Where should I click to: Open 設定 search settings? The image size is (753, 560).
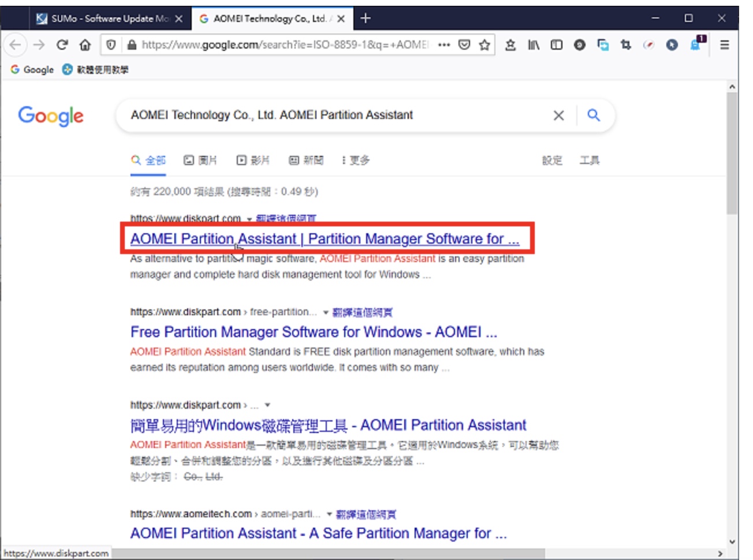click(552, 160)
